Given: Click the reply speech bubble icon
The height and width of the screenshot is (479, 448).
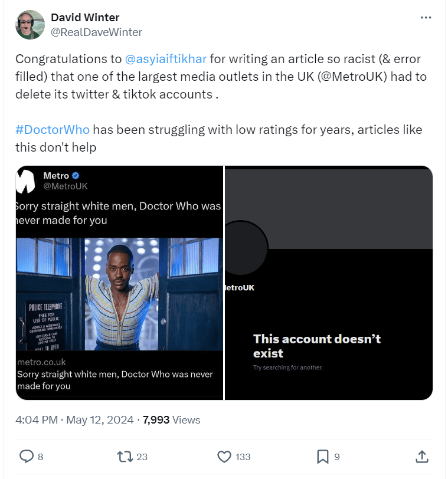Looking at the screenshot, I should click(x=27, y=456).
